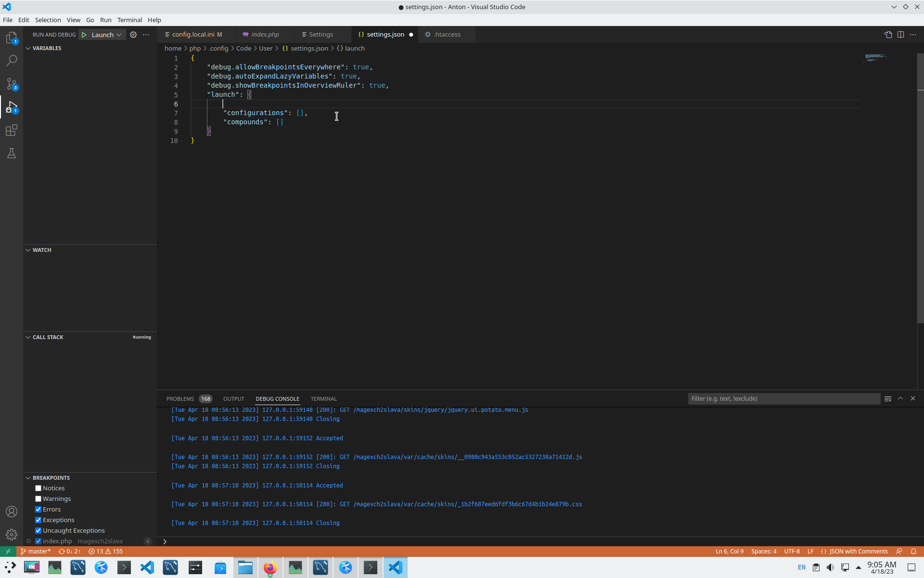Viewport: 924px width, 578px height.
Task: Open the Extensions view icon
Action: point(12,131)
